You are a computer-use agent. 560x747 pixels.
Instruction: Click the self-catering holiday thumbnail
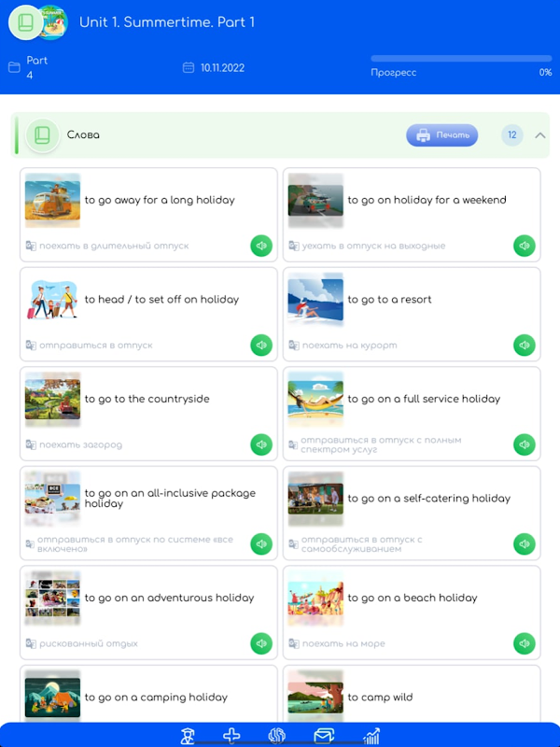315,499
